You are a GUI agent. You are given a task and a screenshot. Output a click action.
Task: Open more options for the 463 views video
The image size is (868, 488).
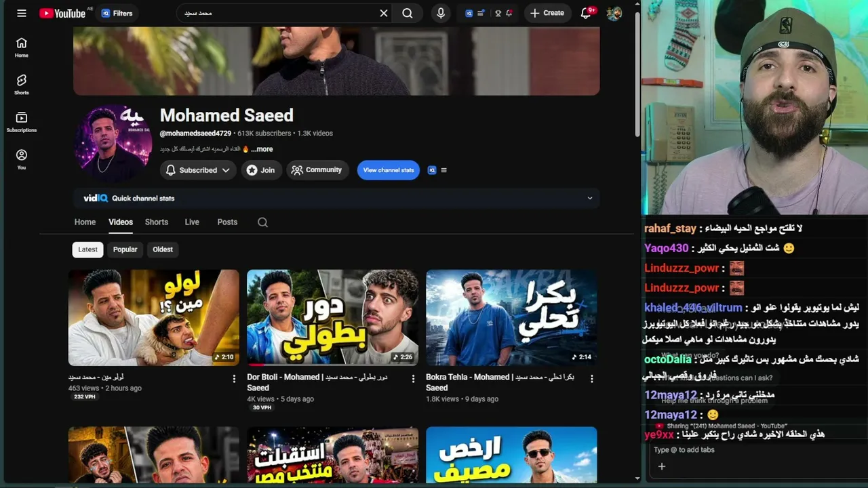pyautogui.click(x=234, y=379)
